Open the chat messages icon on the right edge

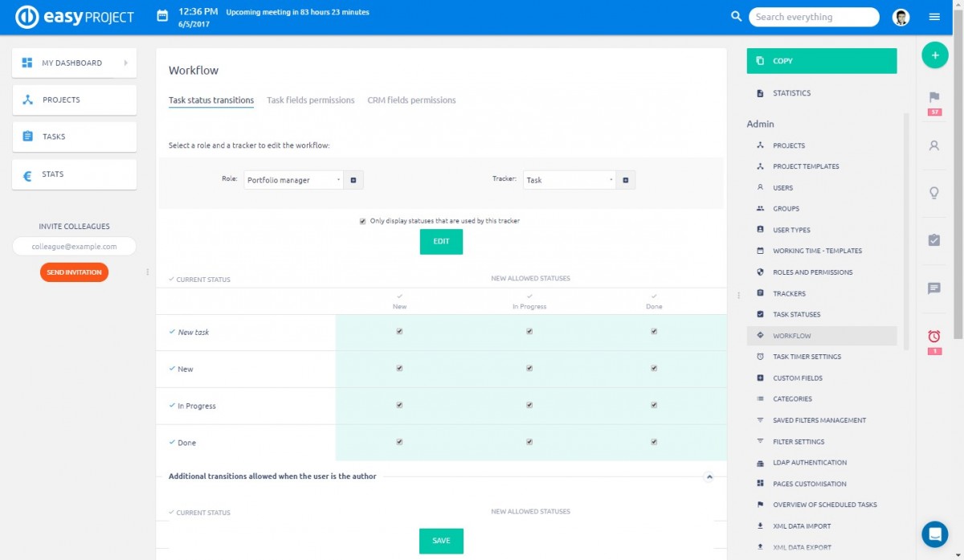[x=934, y=289]
